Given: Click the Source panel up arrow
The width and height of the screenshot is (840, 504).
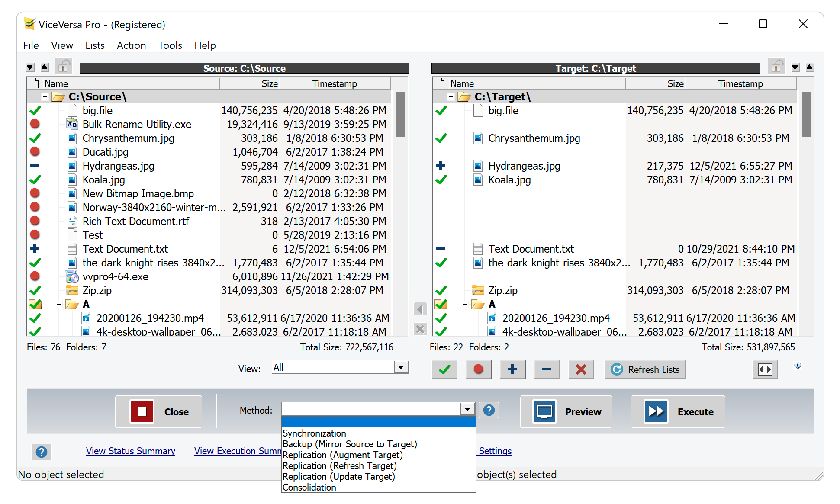Looking at the screenshot, I should 45,67.
